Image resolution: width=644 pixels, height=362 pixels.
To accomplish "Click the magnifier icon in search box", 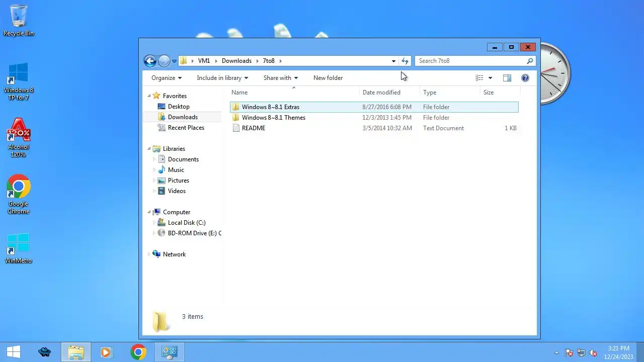I will (x=530, y=61).
